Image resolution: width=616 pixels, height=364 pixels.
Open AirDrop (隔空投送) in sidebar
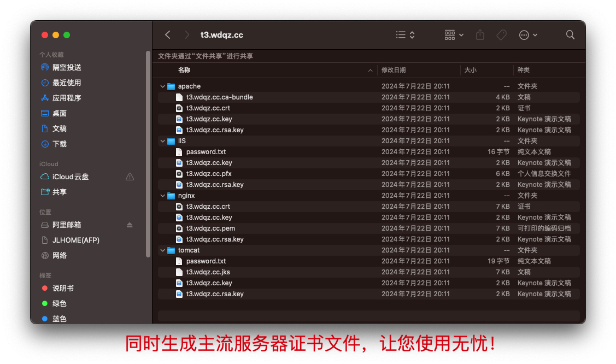pyautogui.click(x=66, y=67)
